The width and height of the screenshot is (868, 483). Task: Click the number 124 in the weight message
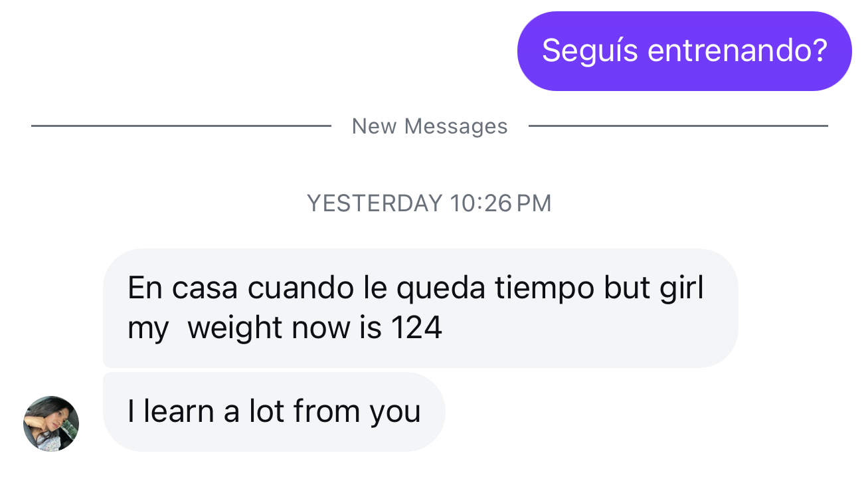(x=416, y=328)
